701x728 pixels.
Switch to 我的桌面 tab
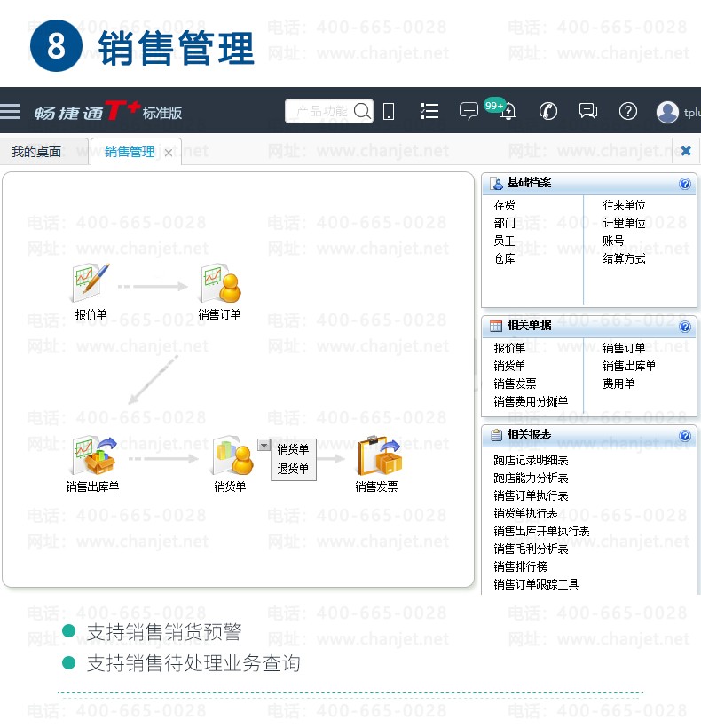[x=36, y=152]
